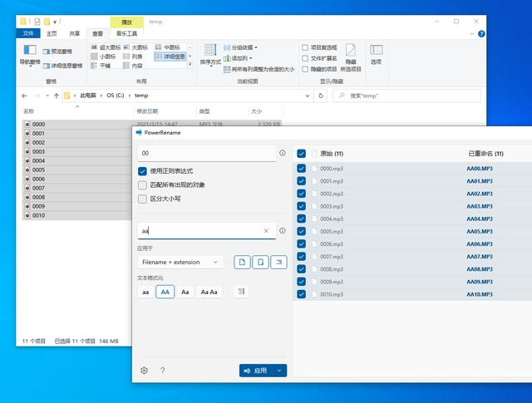Open Sort by dropdown in ribbon
The height and width of the screenshot is (403, 532).
pyautogui.click(x=210, y=54)
